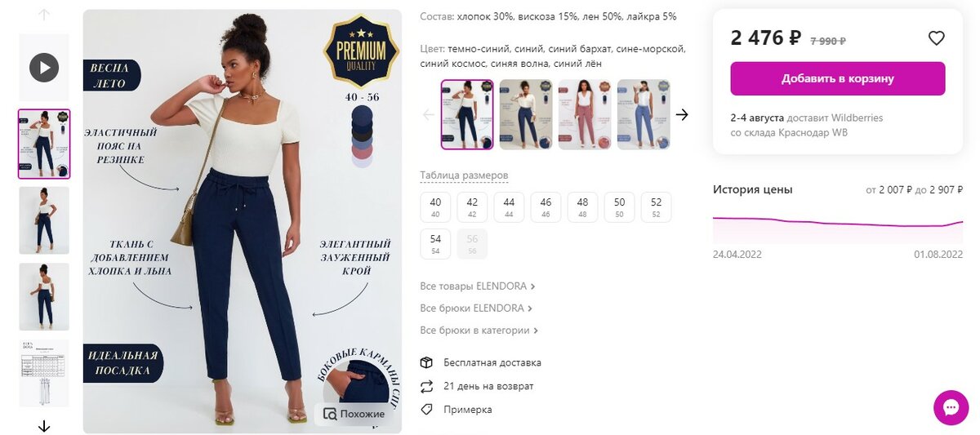Show previous color variants with left arrow

point(428,115)
